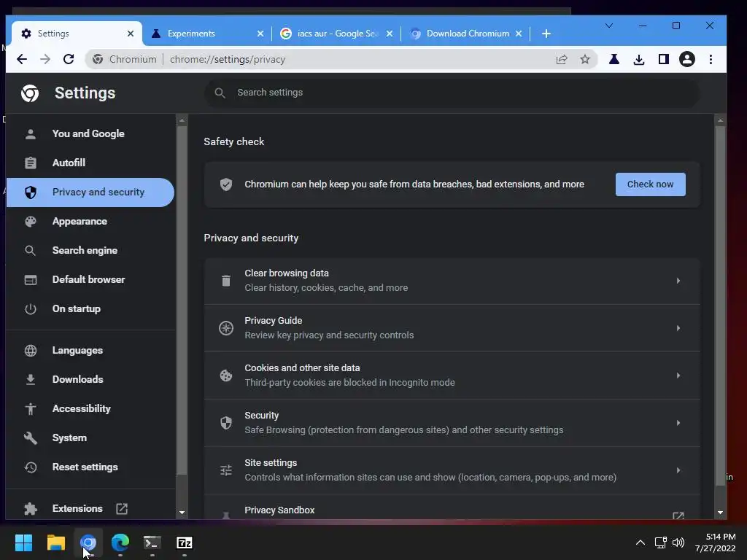Open the Windows Start menu

(23, 542)
